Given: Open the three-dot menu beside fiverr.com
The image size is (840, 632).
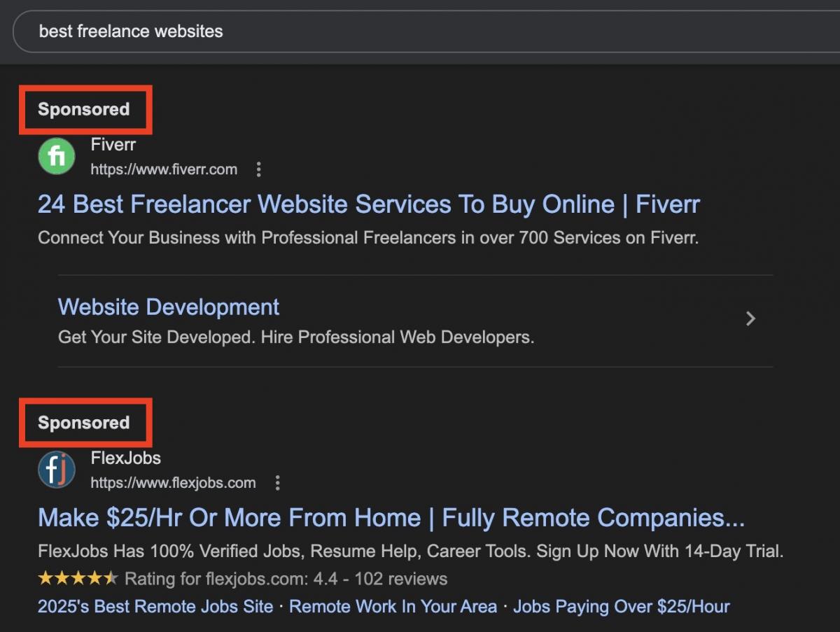Looking at the screenshot, I should click(259, 169).
